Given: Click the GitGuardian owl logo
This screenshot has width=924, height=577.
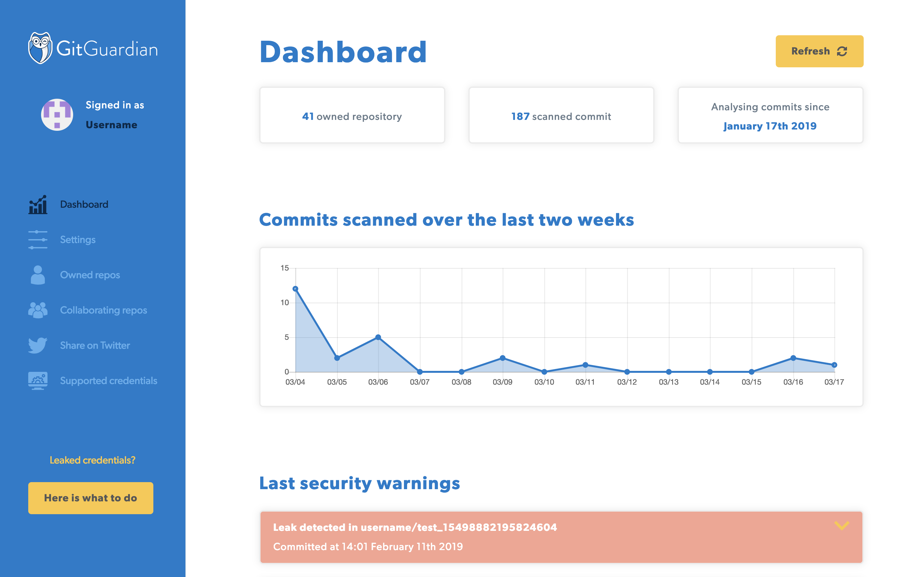Looking at the screenshot, I should [40, 48].
